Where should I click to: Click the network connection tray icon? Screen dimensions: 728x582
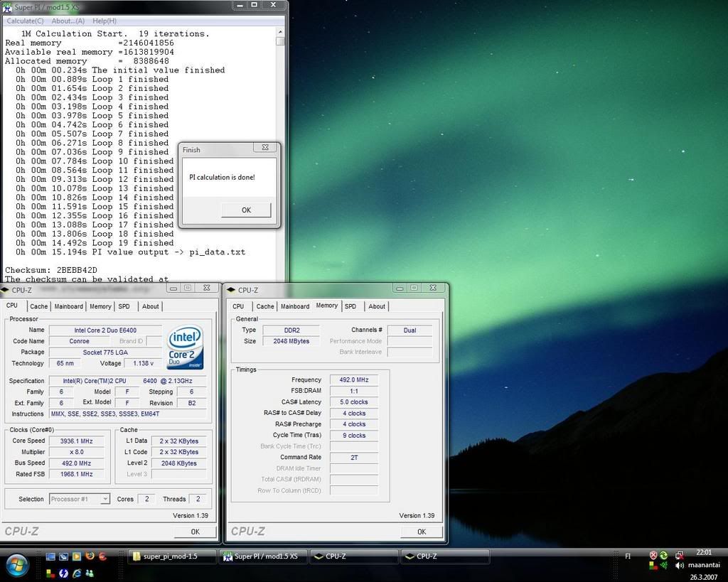(x=679, y=555)
